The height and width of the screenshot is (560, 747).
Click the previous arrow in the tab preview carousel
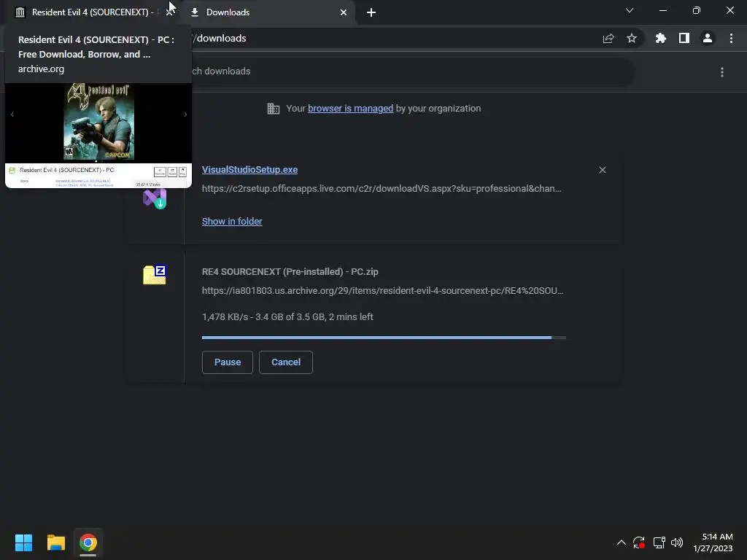12,114
